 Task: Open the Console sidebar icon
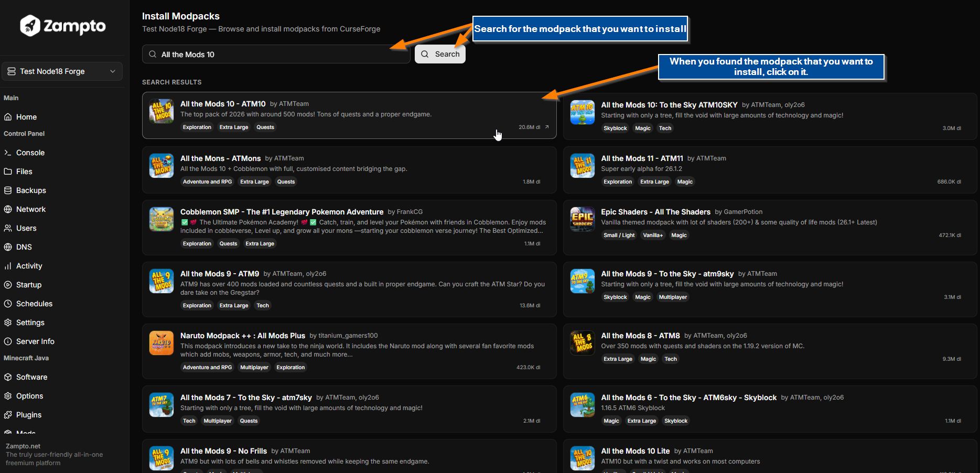(8, 153)
